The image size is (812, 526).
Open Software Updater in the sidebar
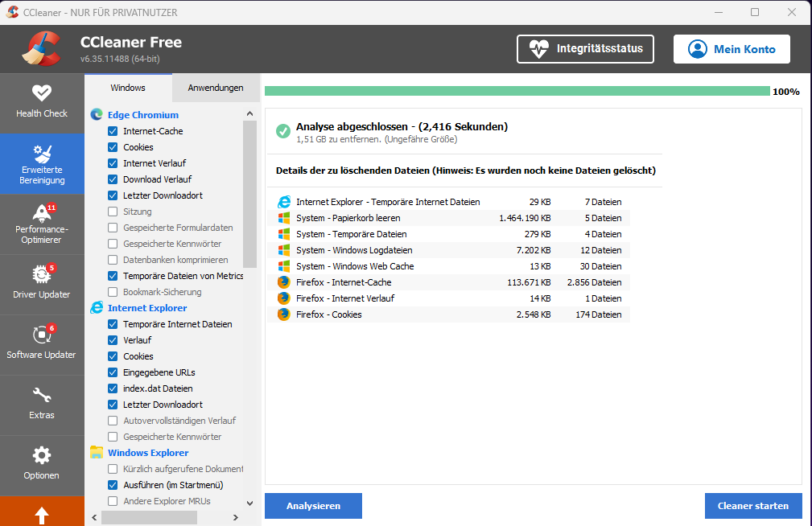(x=41, y=345)
